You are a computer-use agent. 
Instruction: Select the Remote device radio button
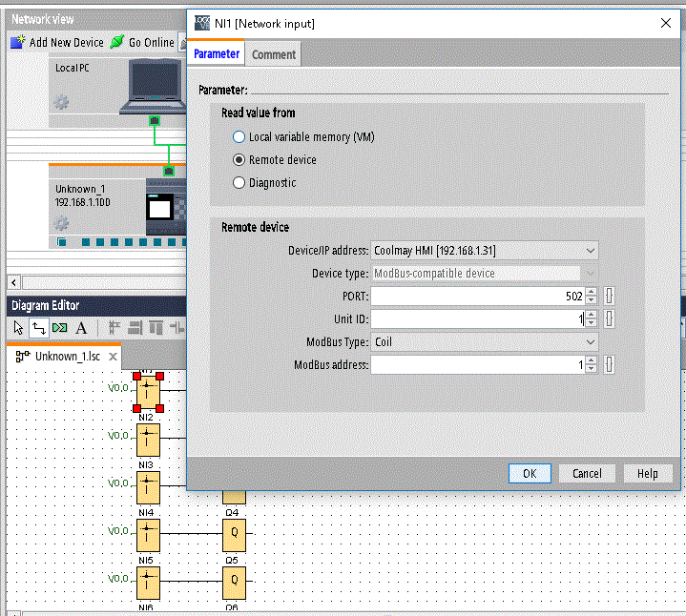click(239, 159)
